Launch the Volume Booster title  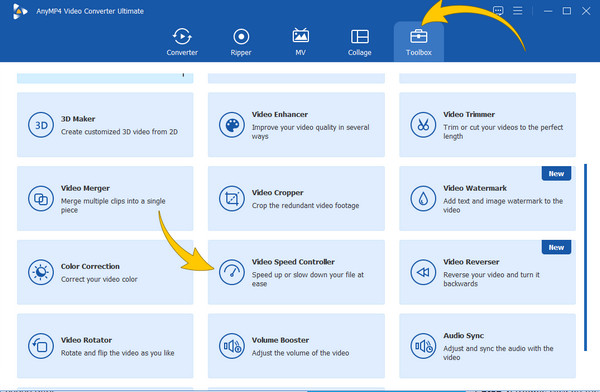(280, 340)
